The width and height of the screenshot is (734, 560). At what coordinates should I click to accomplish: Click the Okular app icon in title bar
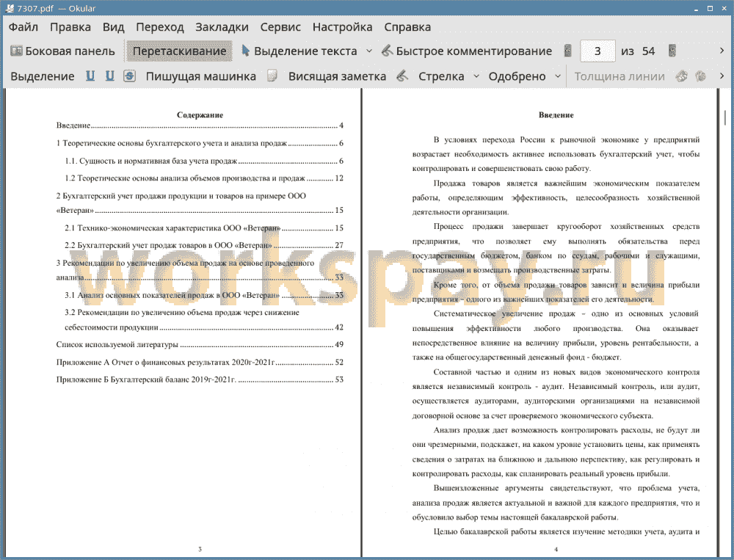(10, 8)
